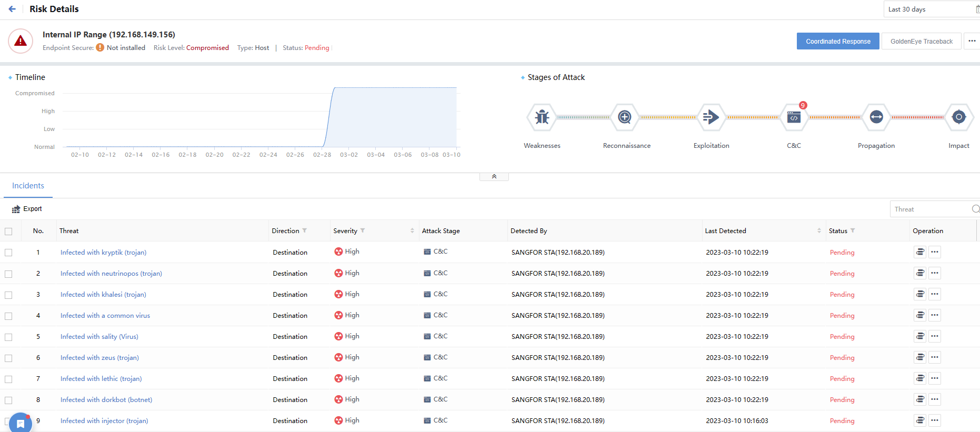This screenshot has height=432, width=980.
Task: Toggle the select-all checkbox in table header
Action: [x=8, y=232]
